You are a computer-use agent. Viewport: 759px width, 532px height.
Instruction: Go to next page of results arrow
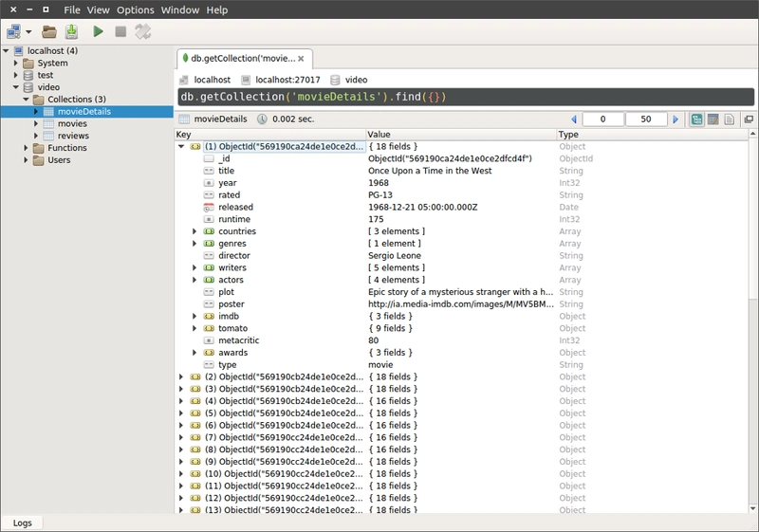(x=676, y=119)
